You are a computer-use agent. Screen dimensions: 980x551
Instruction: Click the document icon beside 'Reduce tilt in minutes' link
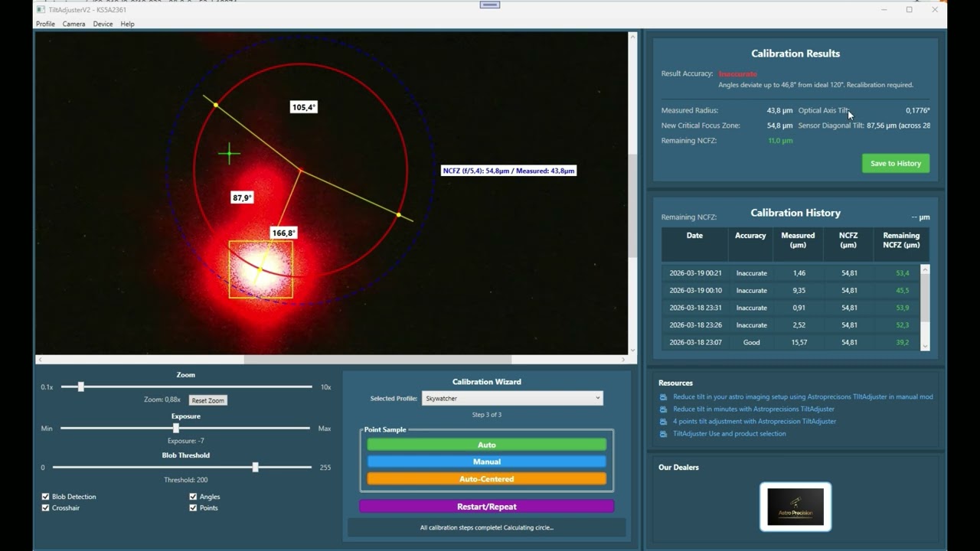pyautogui.click(x=664, y=409)
